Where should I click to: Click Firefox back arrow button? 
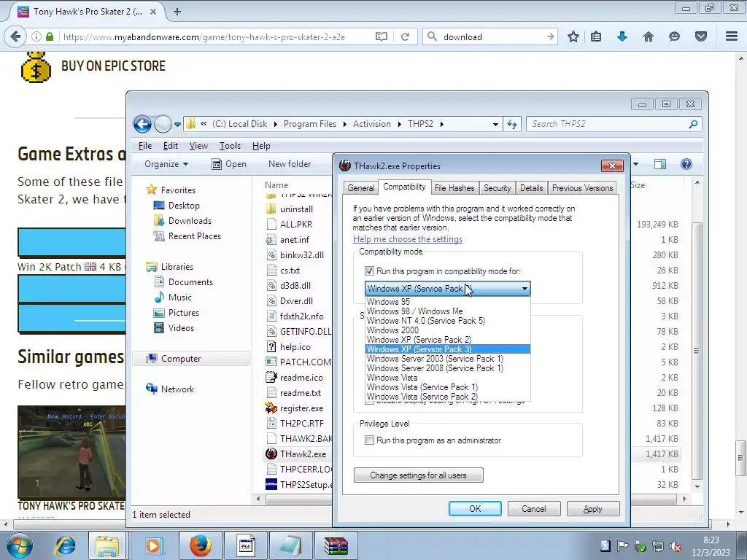click(x=16, y=36)
